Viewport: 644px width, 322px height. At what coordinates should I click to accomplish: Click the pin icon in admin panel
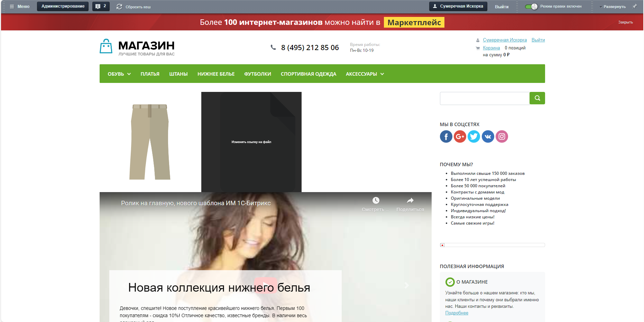point(635,6)
